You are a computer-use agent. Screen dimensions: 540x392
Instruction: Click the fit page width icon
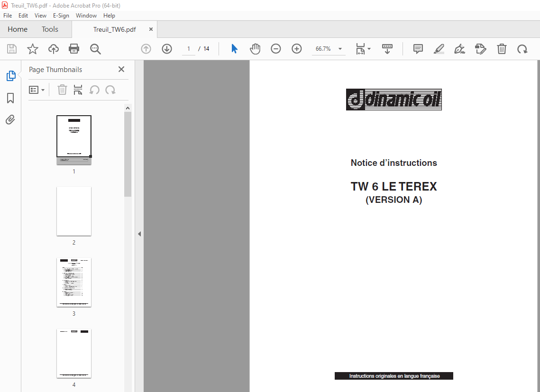click(x=360, y=49)
